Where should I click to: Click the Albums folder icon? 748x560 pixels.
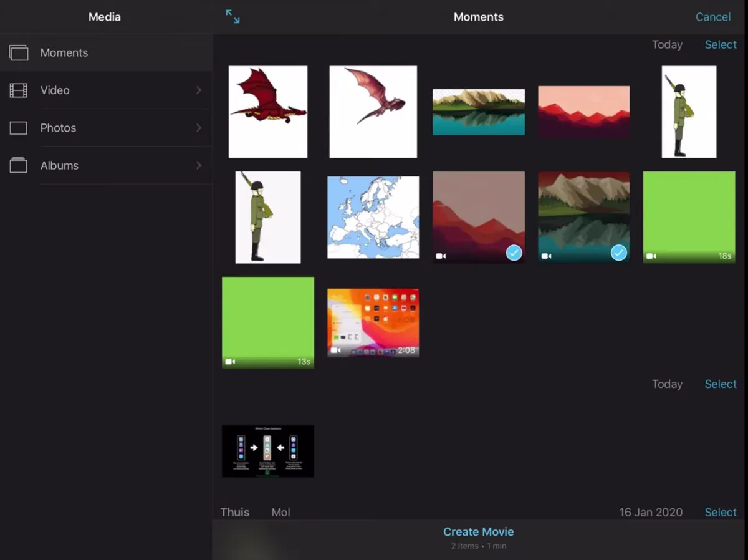(x=19, y=165)
